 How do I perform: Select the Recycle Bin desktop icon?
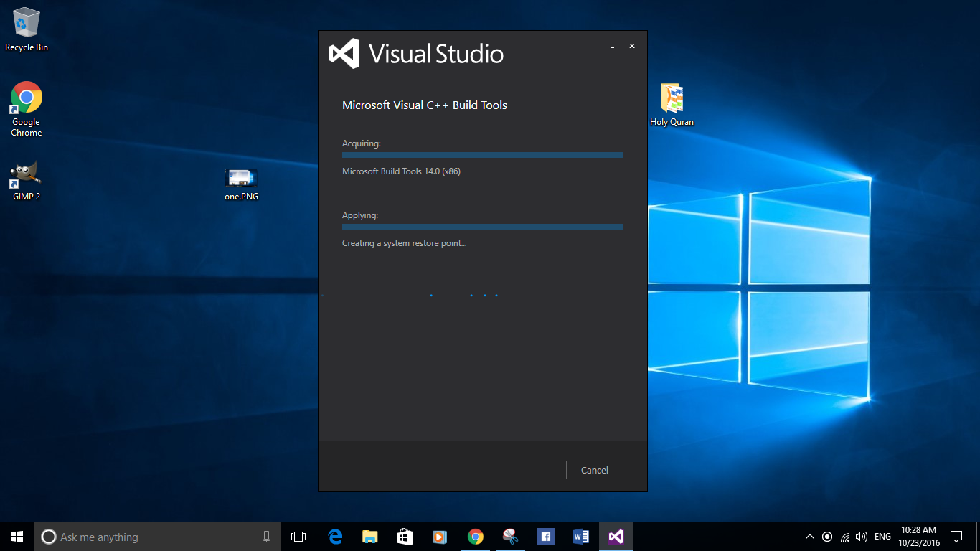pyautogui.click(x=27, y=30)
